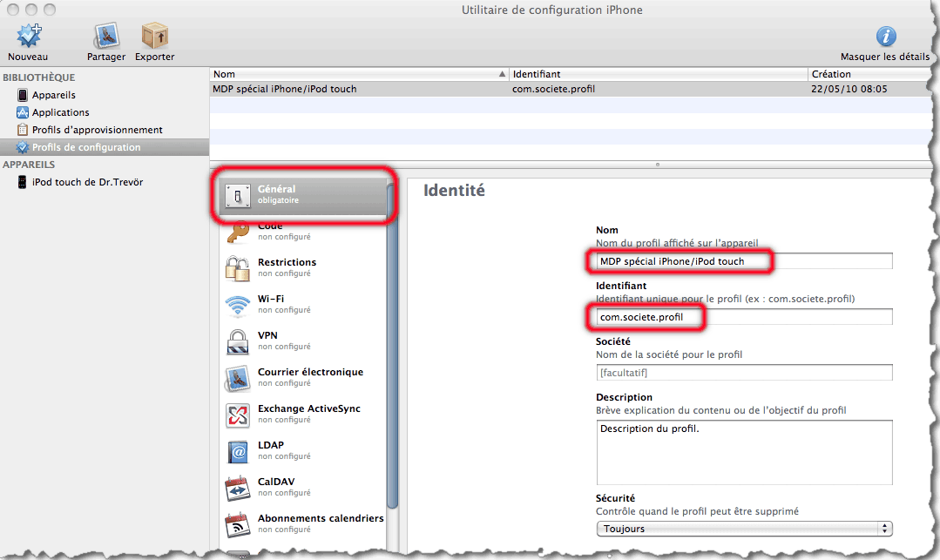This screenshot has width=940, height=560.
Task: Click the Code key icon
Action: pyautogui.click(x=238, y=232)
